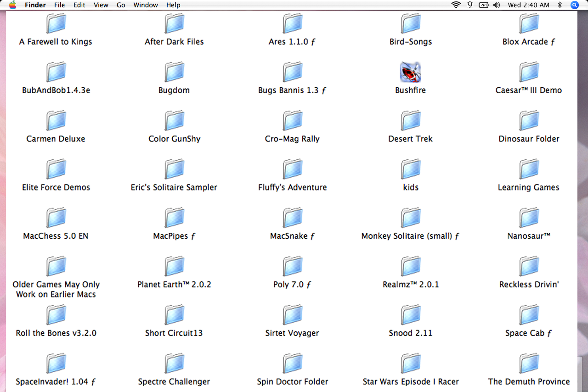Select the Roll the Bones v3.2.0 folder icon
The height and width of the screenshot is (392, 588).
[x=56, y=315]
